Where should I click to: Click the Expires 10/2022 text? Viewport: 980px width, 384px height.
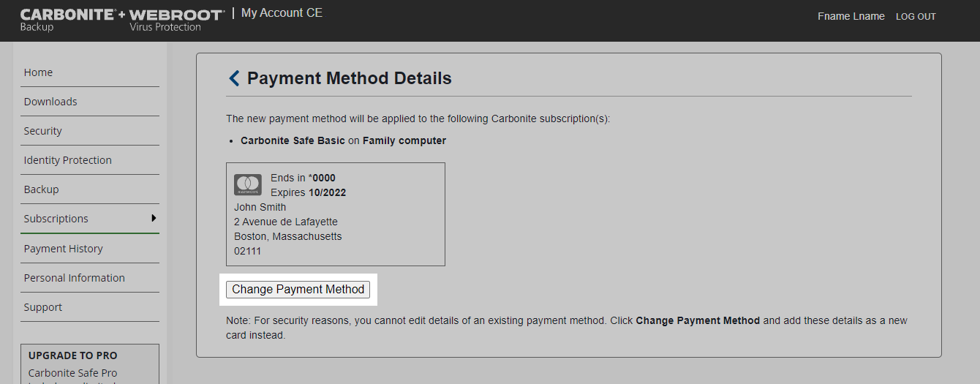pos(308,192)
